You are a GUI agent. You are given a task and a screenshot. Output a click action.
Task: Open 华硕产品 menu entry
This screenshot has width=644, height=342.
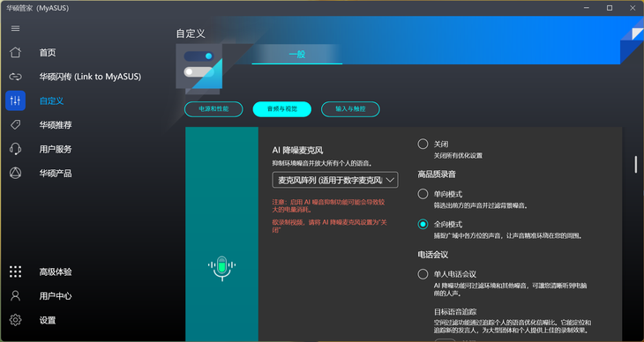coord(56,174)
